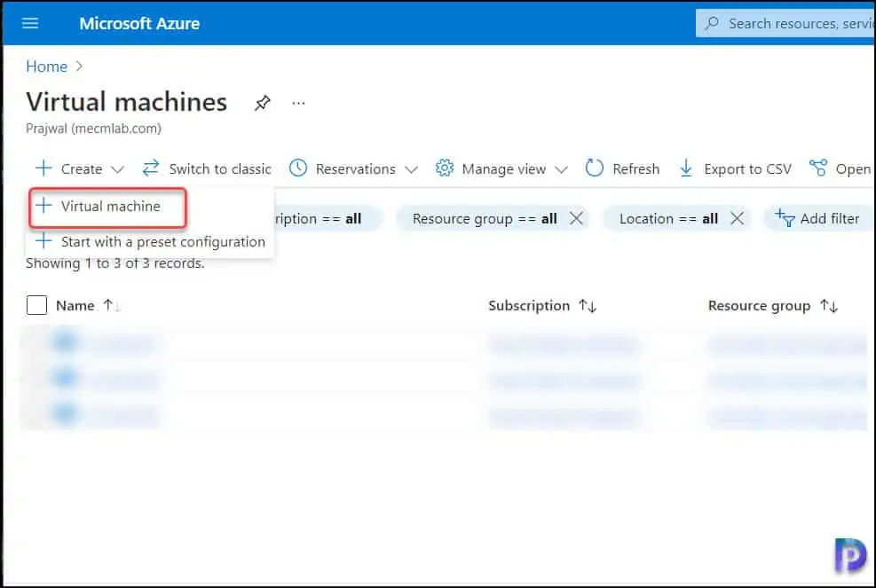Pin Virtual machines page to dashboard
Viewport: 876px width, 588px height.
(262, 103)
